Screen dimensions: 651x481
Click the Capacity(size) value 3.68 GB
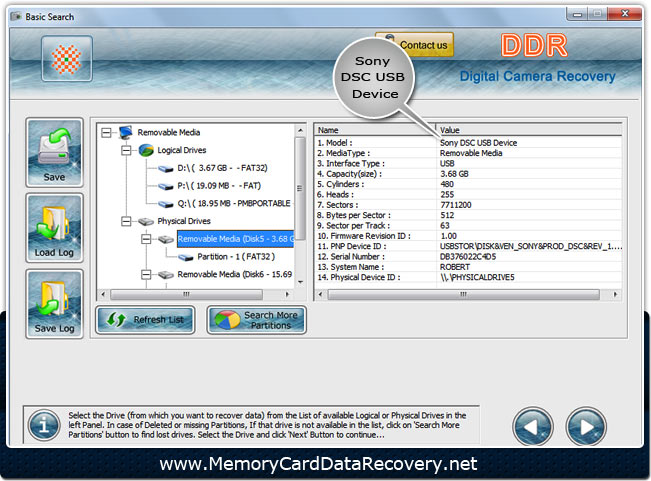454,174
